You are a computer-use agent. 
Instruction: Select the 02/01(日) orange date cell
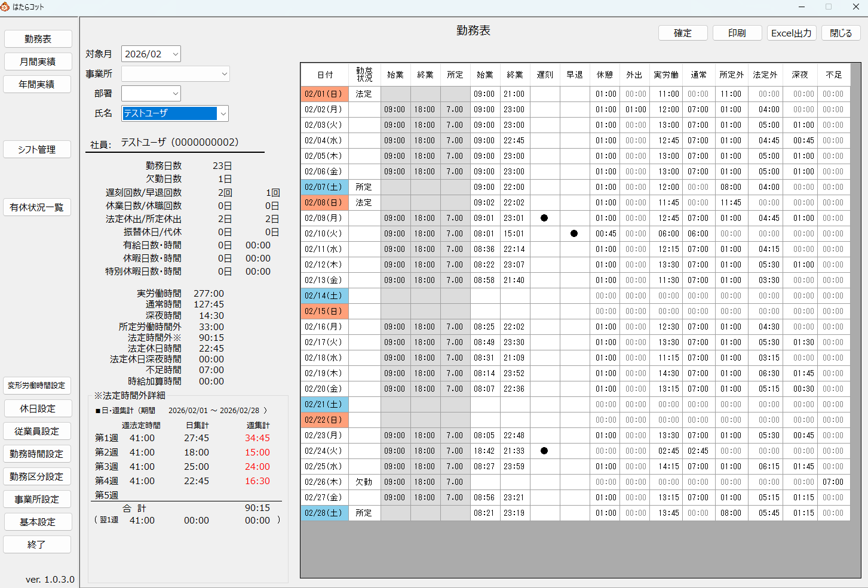(x=324, y=94)
